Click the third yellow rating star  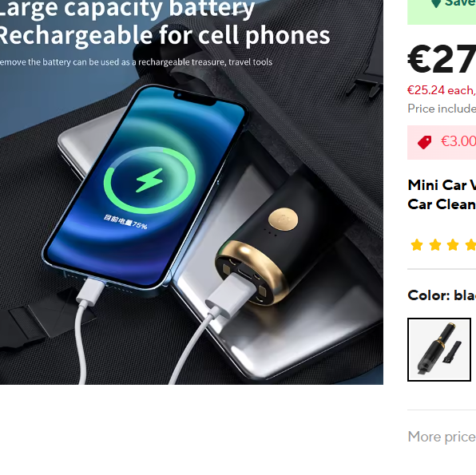point(453,244)
